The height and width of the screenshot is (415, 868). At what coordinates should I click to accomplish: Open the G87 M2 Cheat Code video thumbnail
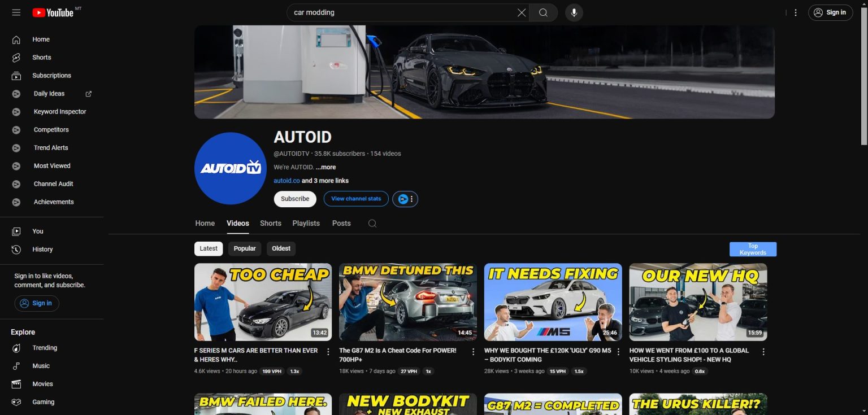[x=407, y=302]
